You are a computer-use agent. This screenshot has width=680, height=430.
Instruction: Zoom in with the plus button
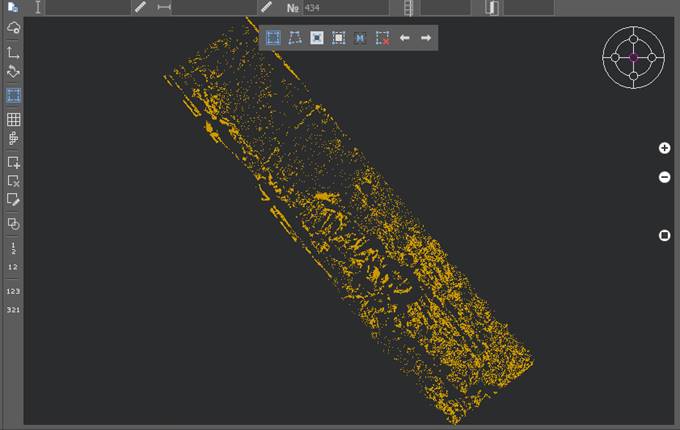pos(664,148)
